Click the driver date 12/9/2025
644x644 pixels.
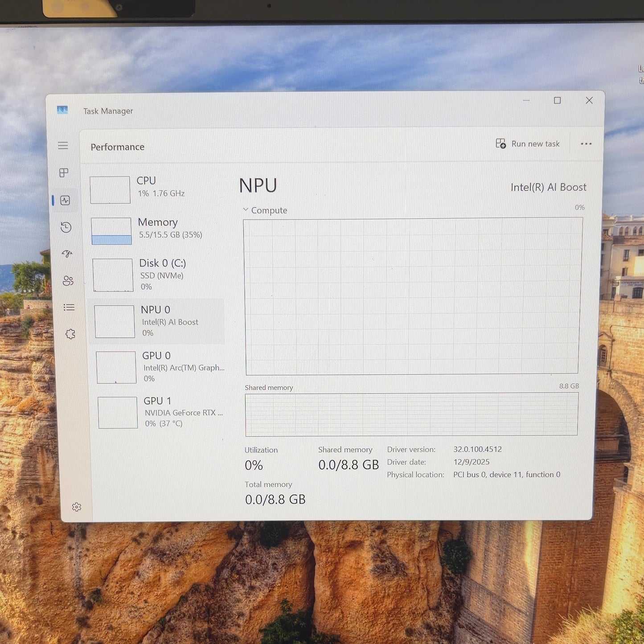472,462
